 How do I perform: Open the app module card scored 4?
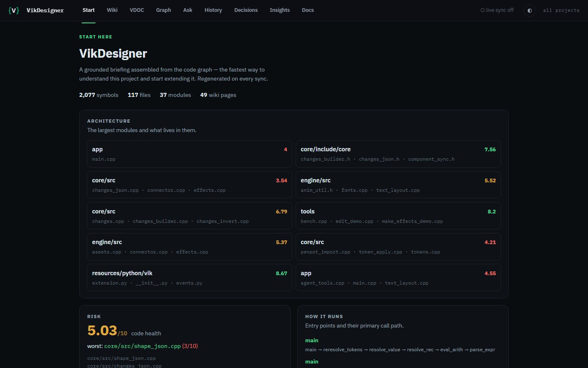(189, 154)
